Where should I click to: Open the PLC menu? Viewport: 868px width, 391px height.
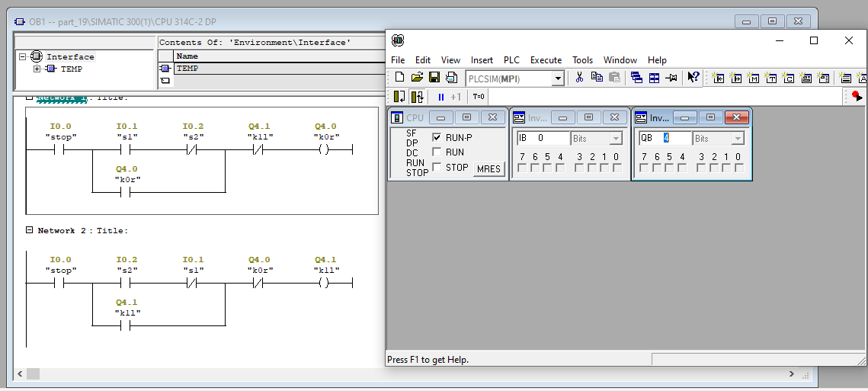(511, 59)
